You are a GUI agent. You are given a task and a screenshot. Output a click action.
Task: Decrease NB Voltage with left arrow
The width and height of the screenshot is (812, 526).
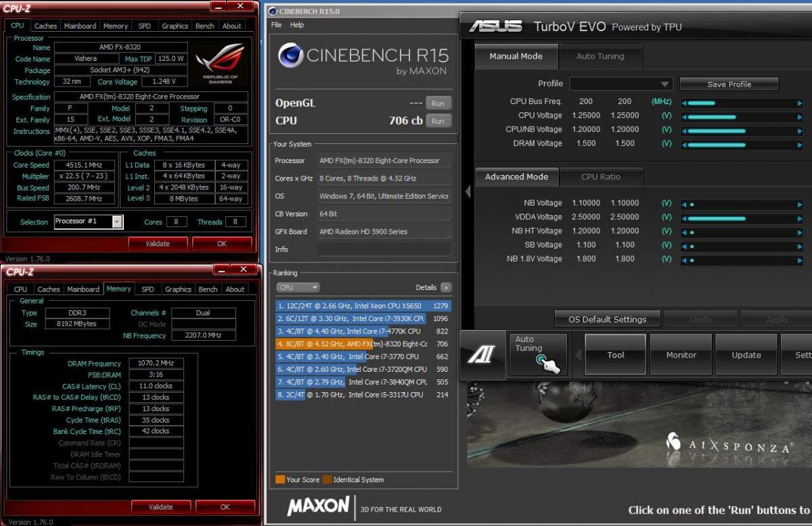click(684, 204)
